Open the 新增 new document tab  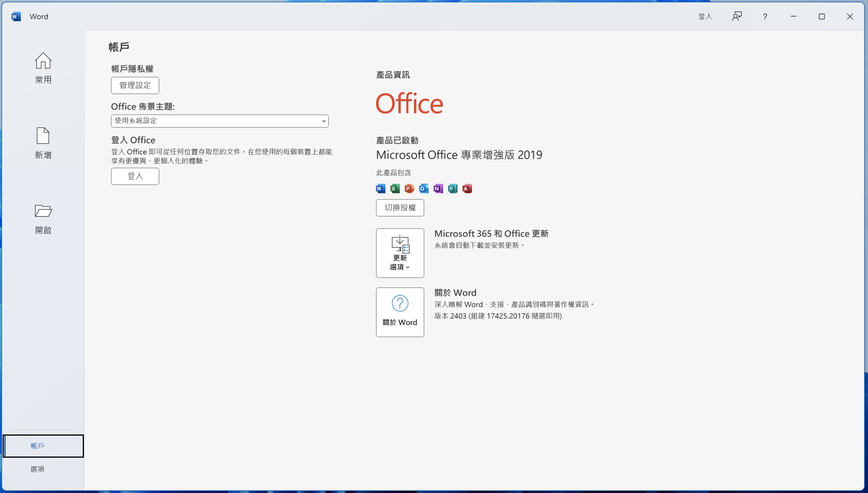pyautogui.click(x=43, y=143)
